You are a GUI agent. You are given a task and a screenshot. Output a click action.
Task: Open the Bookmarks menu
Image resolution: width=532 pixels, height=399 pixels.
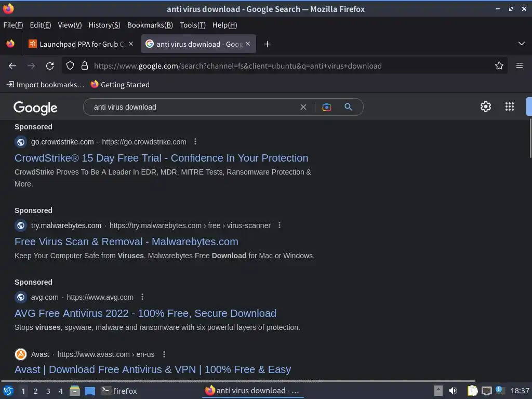pyautogui.click(x=150, y=25)
